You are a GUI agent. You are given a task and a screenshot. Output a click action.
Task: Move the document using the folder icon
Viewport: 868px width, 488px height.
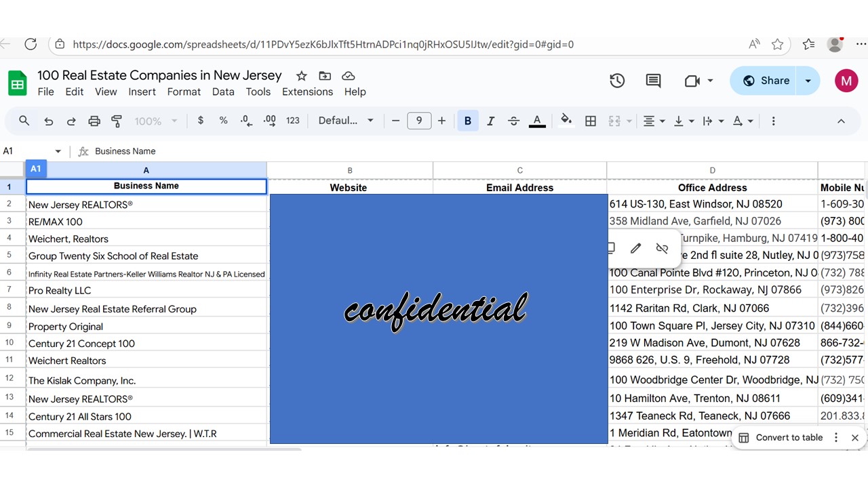(325, 76)
